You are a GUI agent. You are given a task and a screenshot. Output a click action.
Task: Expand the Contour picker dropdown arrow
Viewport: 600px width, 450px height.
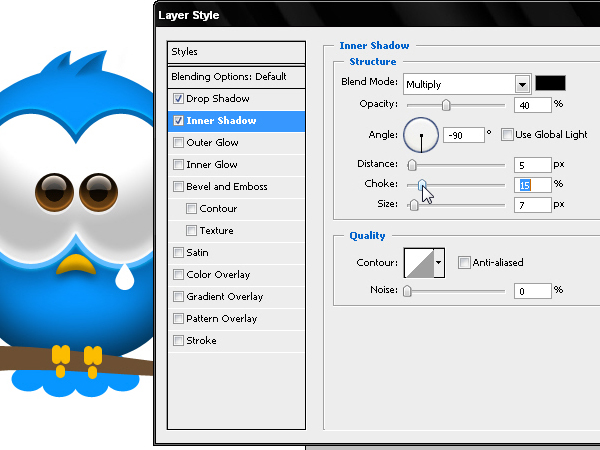[x=438, y=263]
